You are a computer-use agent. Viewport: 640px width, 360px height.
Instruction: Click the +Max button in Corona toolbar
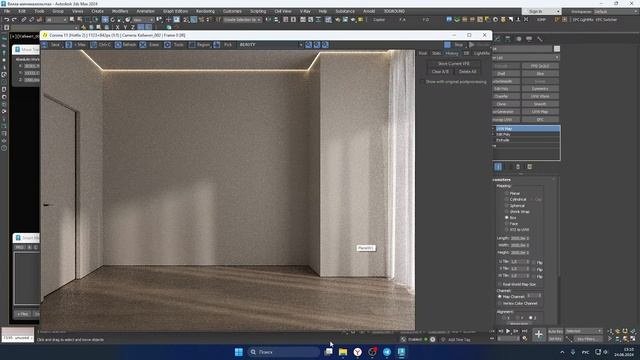tap(76, 45)
